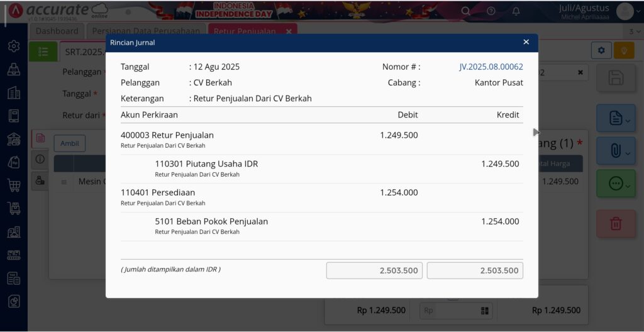The width and height of the screenshot is (644, 332).
Task: Expand the document actions dropdown
Action: click(x=616, y=118)
